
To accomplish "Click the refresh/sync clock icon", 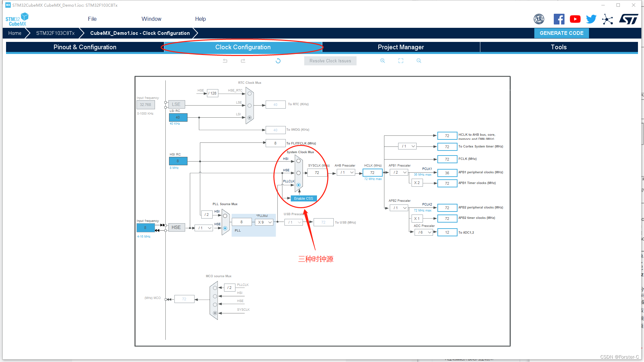I will (x=278, y=61).
